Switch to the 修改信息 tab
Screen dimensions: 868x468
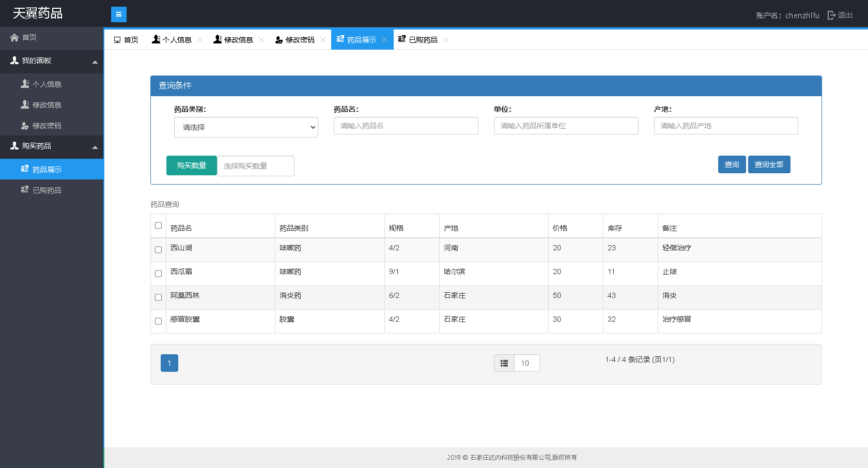(x=238, y=40)
